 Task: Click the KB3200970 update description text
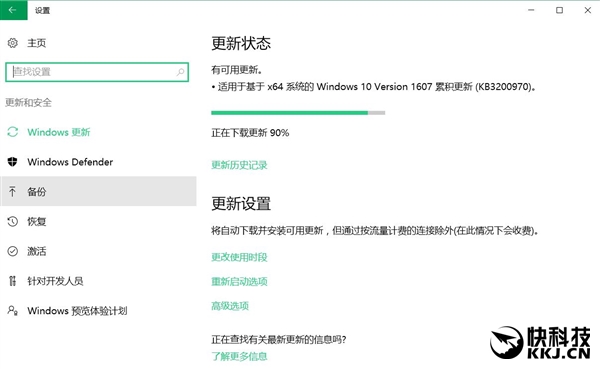coord(373,87)
